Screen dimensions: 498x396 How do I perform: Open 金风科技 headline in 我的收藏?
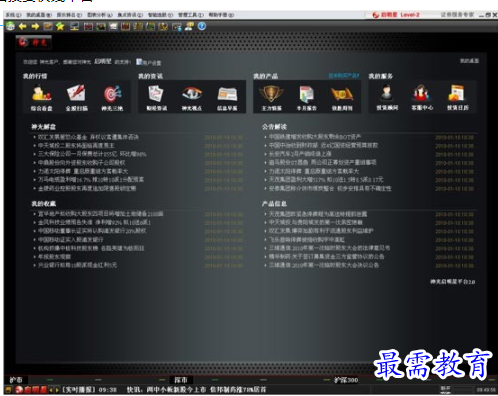94,222
